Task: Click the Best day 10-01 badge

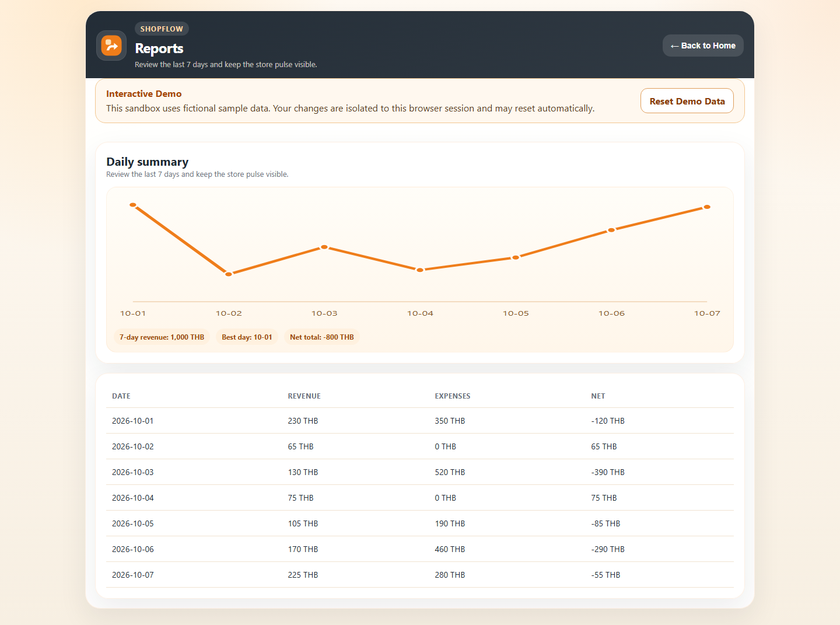Action: coord(247,337)
